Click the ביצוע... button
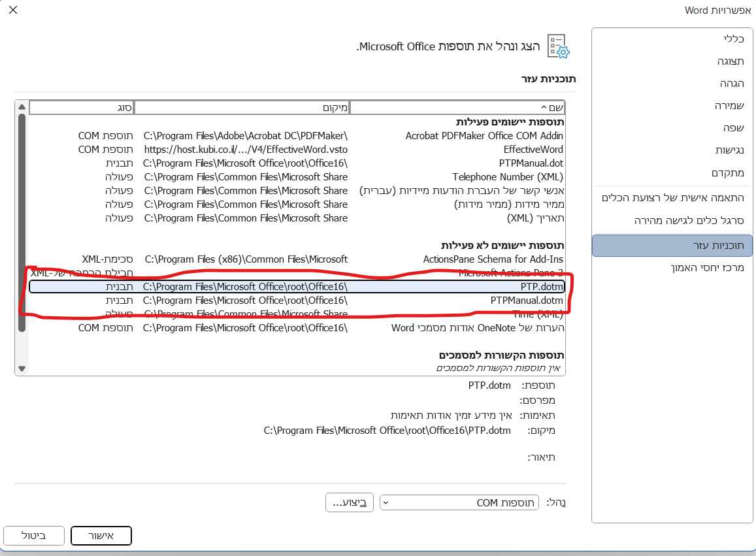This screenshot has width=756, height=556. [350, 502]
